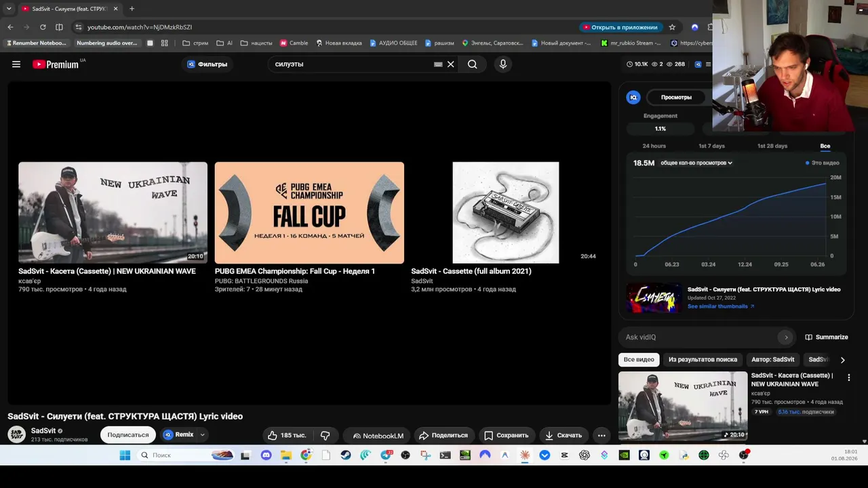Open the Cassette full album 2021 end-screen thumbnail
Image resolution: width=868 pixels, height=488 pixels.
[506, 212]
